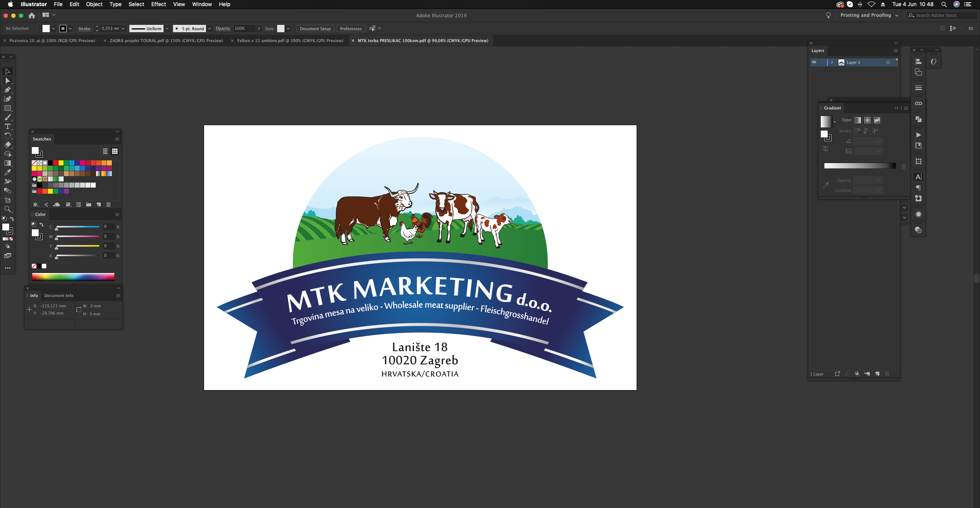Choose Freeform gradient type
Viewport: 980px width, 508px height.
[x=877, y=120]
